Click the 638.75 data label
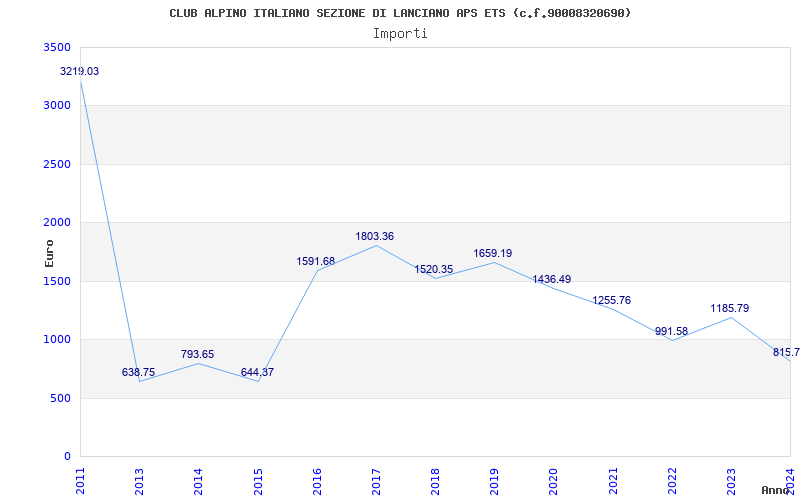The image size is (800, 500). (x=138, y=372)
